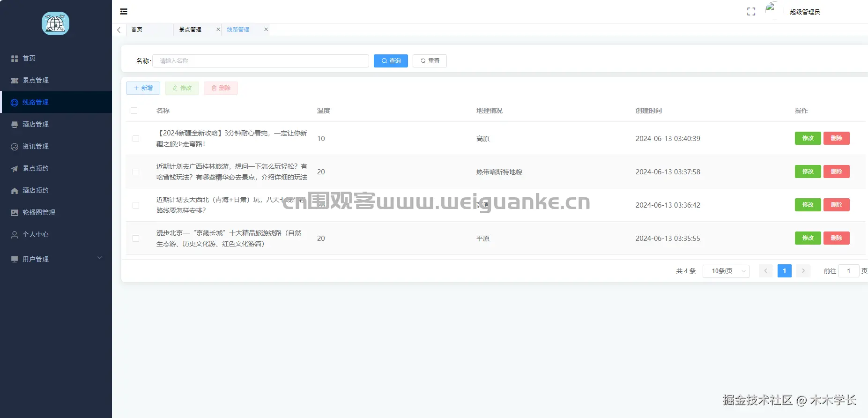Select page number 1
The image size is (868, 418).
(x=785, y=271)
